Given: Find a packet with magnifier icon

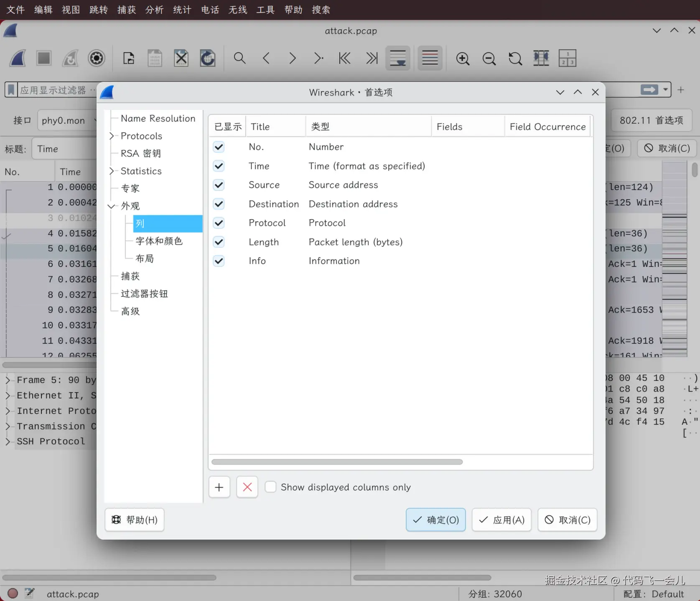Looking at the screenshot, I should [x=239, y=58].
